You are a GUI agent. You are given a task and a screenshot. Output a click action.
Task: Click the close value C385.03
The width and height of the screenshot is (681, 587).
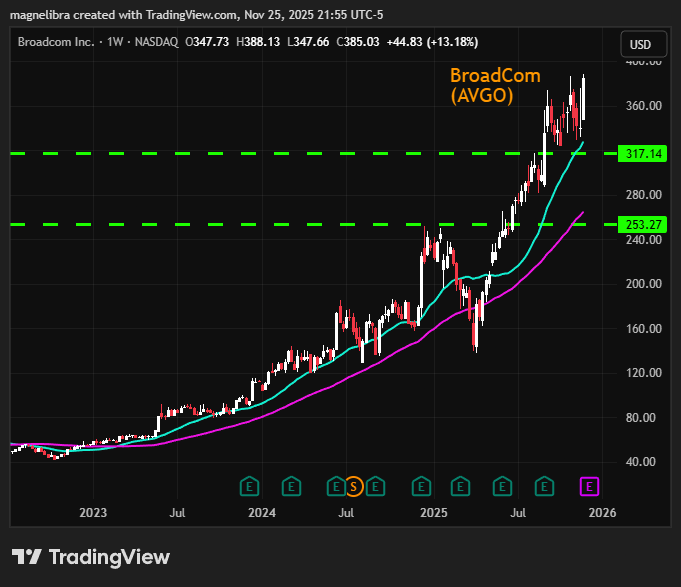[x=358, y=42]
